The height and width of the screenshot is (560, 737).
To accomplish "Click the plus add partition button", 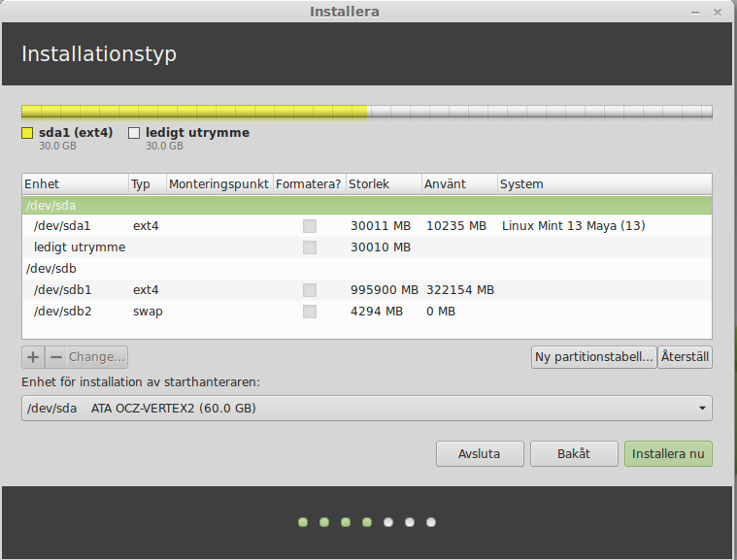I will click(x=33, y=357).
